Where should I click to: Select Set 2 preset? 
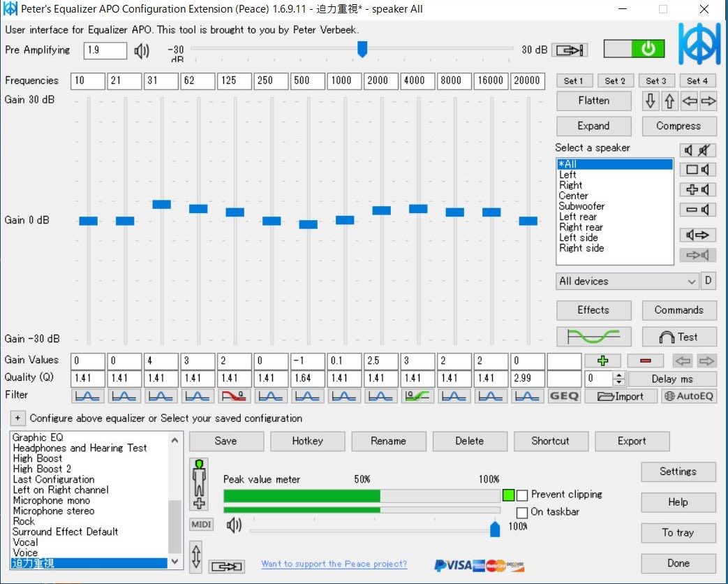pos(616,81)
